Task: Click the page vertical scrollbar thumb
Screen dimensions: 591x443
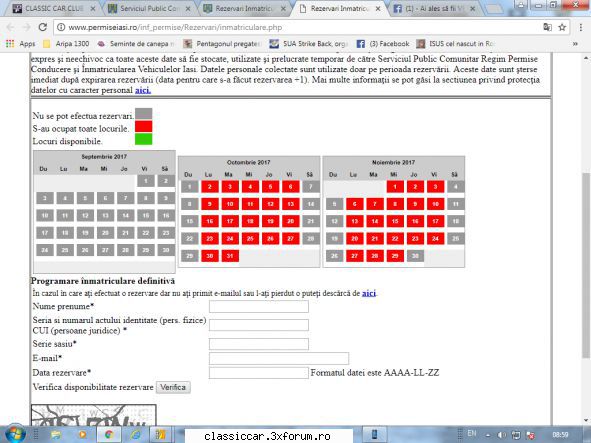Action: (586, 266)
